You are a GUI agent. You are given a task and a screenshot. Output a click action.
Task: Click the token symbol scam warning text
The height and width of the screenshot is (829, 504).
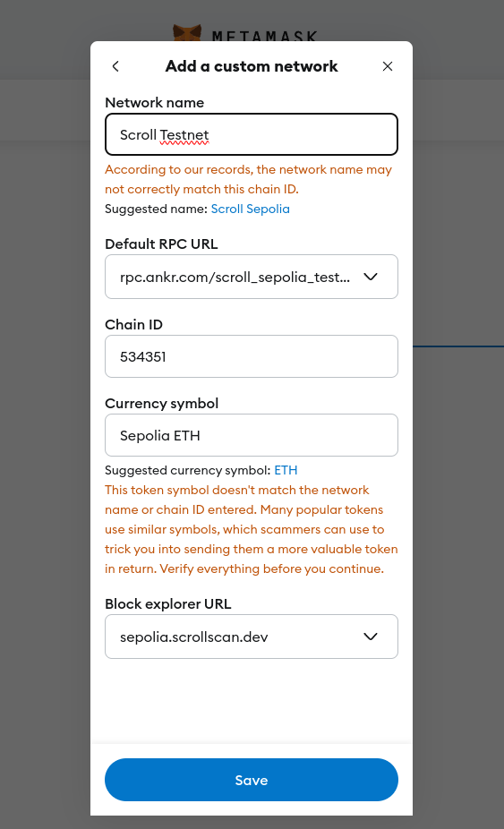coord(252,529)
